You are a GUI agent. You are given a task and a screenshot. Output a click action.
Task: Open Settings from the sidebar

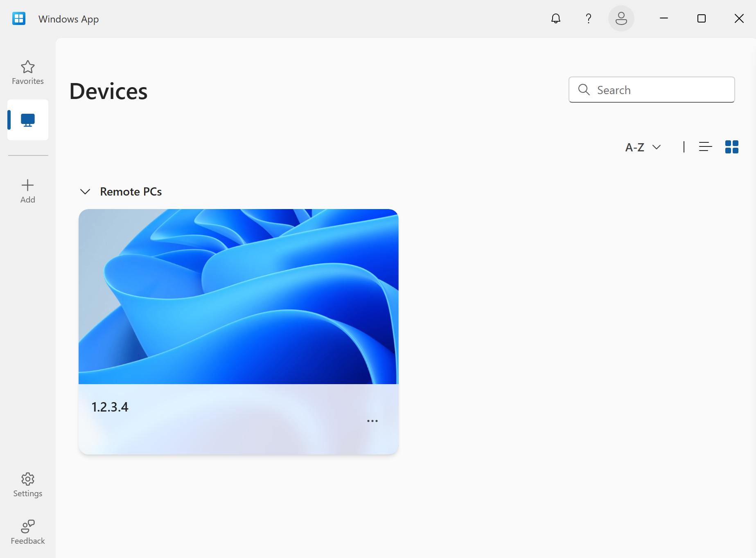pyautogui.click(x=28, y=485)
